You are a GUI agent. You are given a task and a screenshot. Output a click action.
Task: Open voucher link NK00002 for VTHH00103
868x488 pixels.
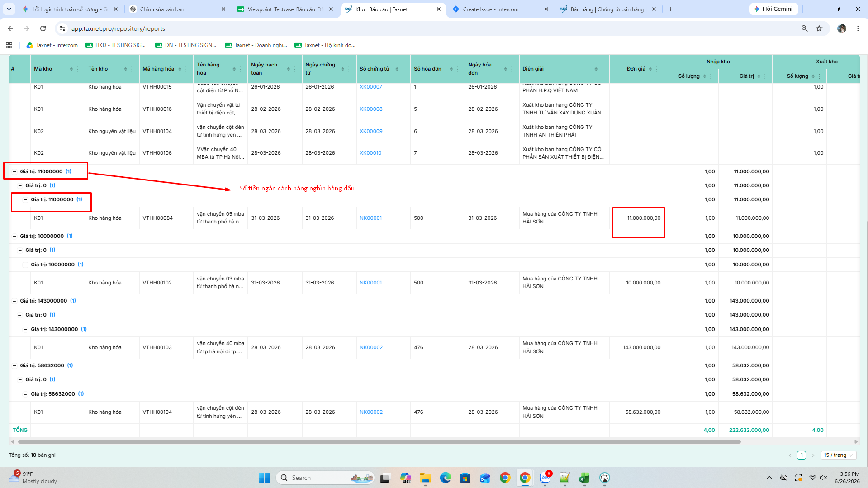click(371, 348)
